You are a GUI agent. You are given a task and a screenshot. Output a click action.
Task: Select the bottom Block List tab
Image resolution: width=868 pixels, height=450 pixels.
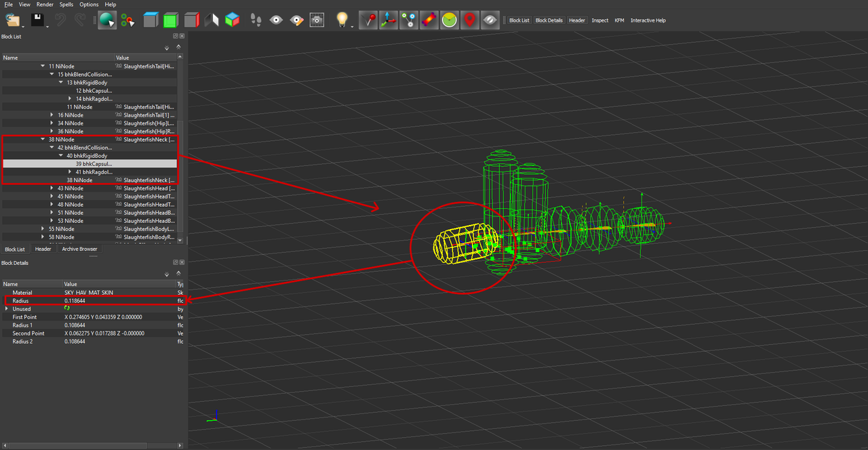tap(15, 249)
